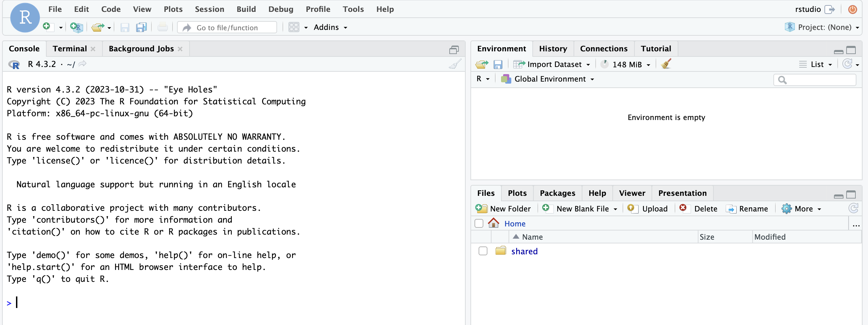Click the Environment search field
The image size is (868, 325).
815,80
